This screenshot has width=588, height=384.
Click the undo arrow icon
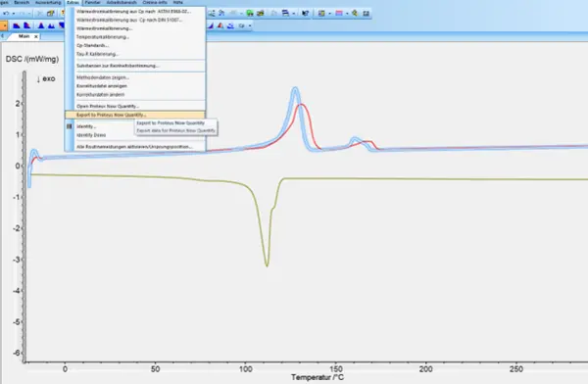[7, 14]
